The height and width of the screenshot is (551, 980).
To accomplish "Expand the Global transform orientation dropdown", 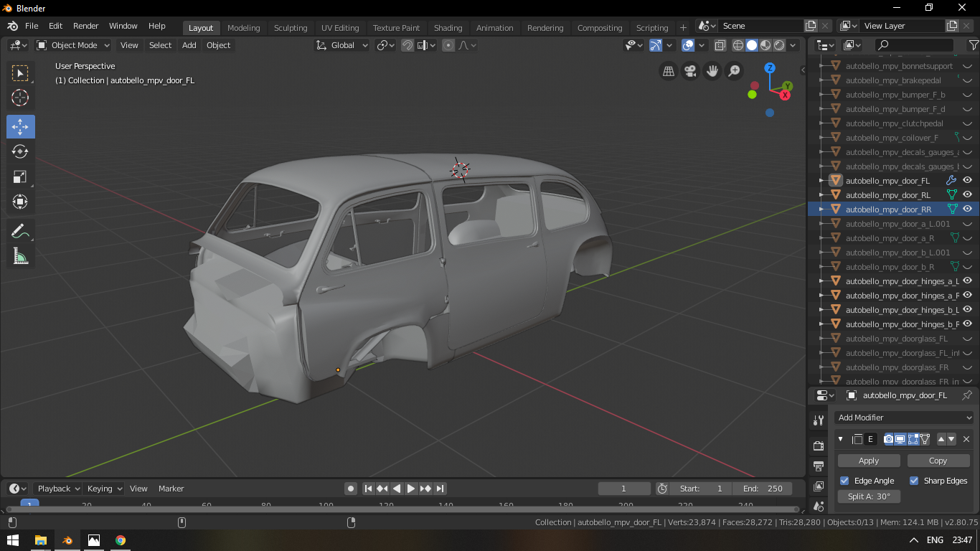I will [342, 45].
